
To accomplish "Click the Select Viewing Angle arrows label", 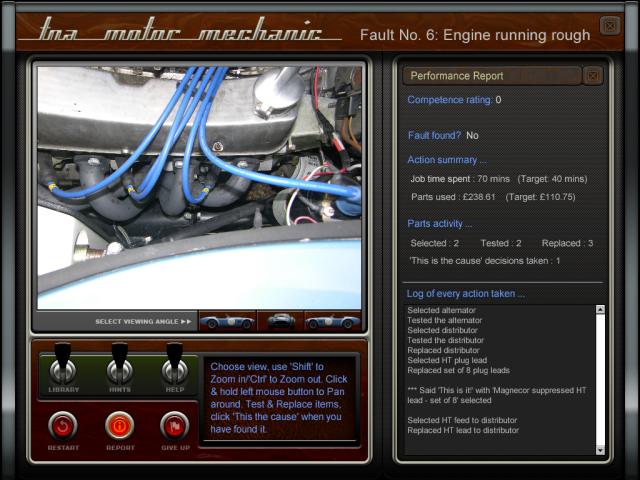I will pyautogui.click(x=143, y=322).
